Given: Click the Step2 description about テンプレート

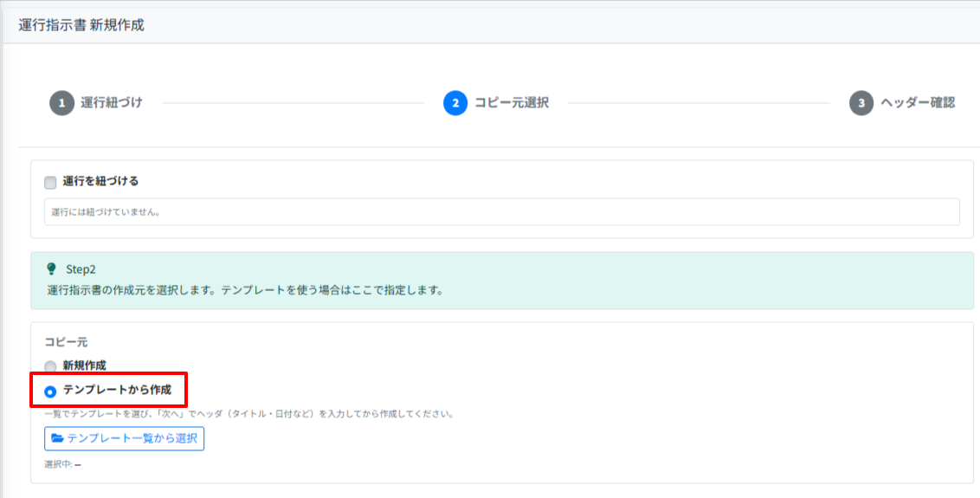Looking at the screenshot, I should pos(245,291).
